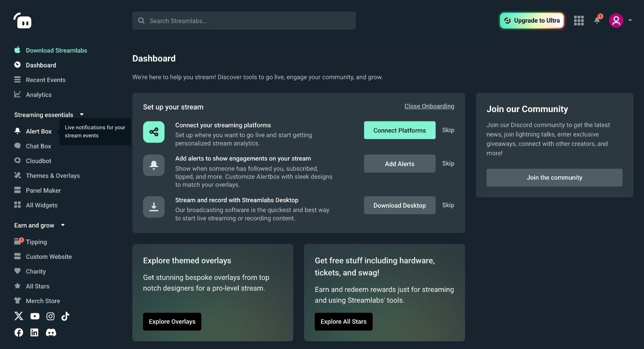This screenshot has width=644, height=349.
Task: Open the apps grid icon
Action: [579, 21]
